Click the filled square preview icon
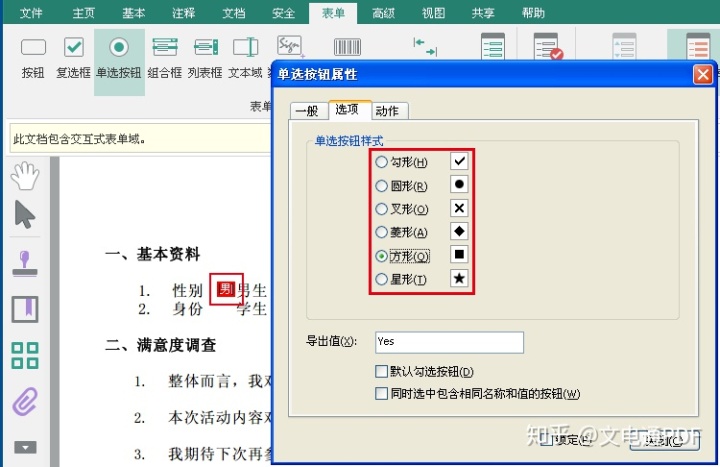 coord(459,254)
